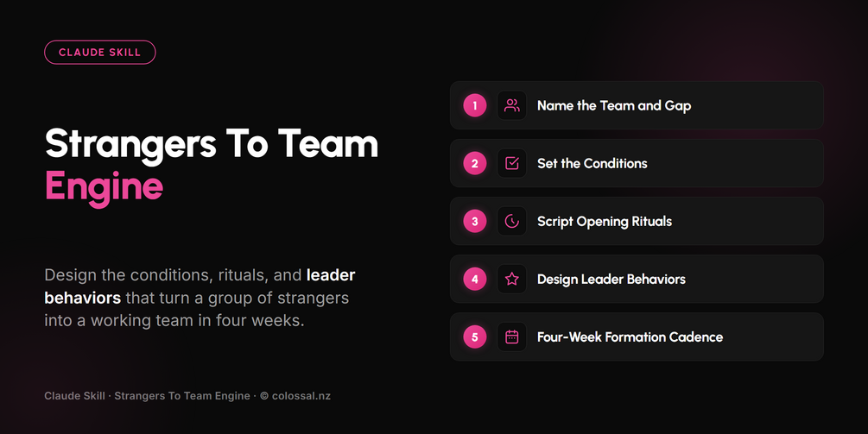Select the pink number 2 step badge
Screen dimensions: 868x434
pos(475,163)
